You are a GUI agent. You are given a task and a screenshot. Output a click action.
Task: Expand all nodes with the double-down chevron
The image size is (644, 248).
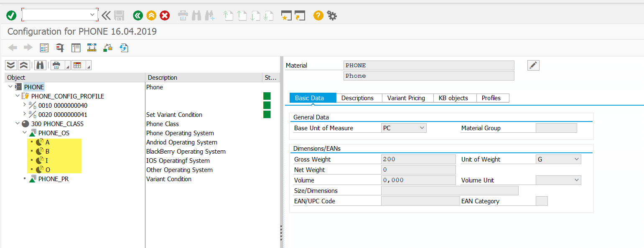10,65
